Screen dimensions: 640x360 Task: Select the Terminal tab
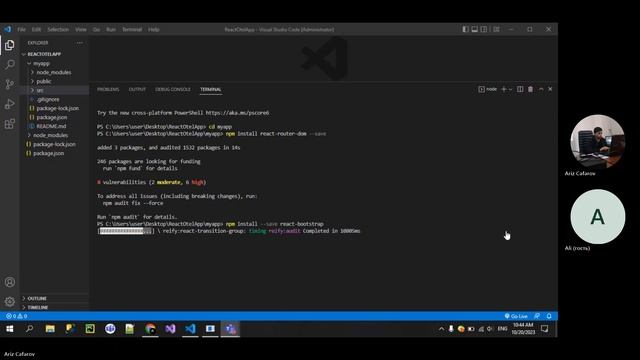(211, 89)
